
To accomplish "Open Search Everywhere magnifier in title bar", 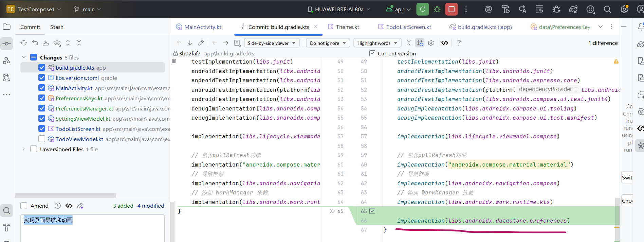I will coord(607,9).
